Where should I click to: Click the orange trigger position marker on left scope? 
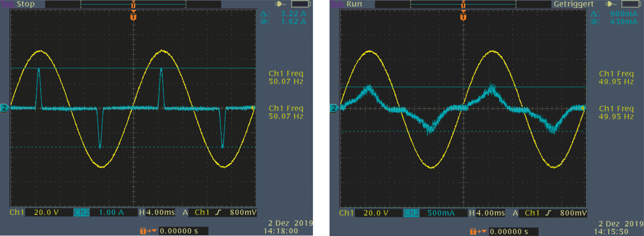[x=133, y=17]
